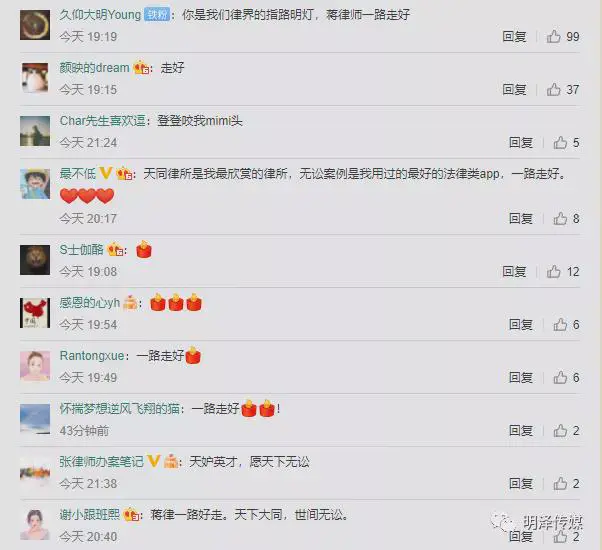Viewport: 602px width, 550px height.
Task: Open 谢小跟班熙's profile via username
Action: (x=90, y=514)
